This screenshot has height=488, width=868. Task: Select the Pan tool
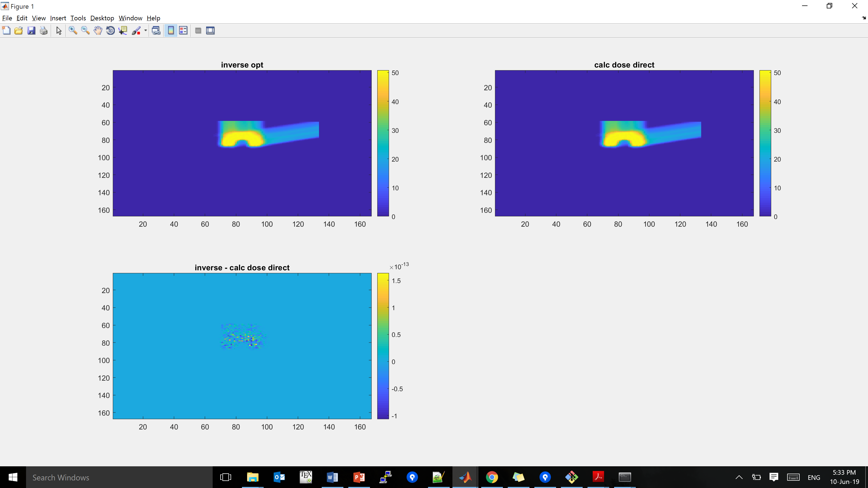(98, 30)
